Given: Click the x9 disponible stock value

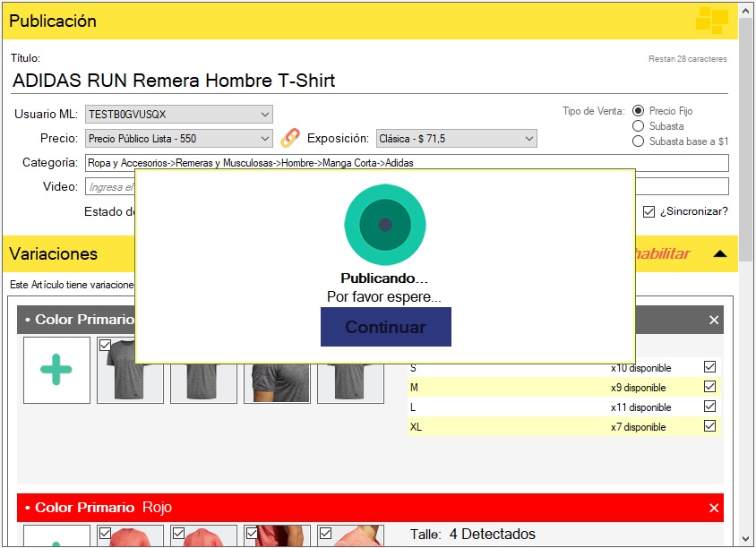Looking at the screenshot, I should [x=638, y=388].
